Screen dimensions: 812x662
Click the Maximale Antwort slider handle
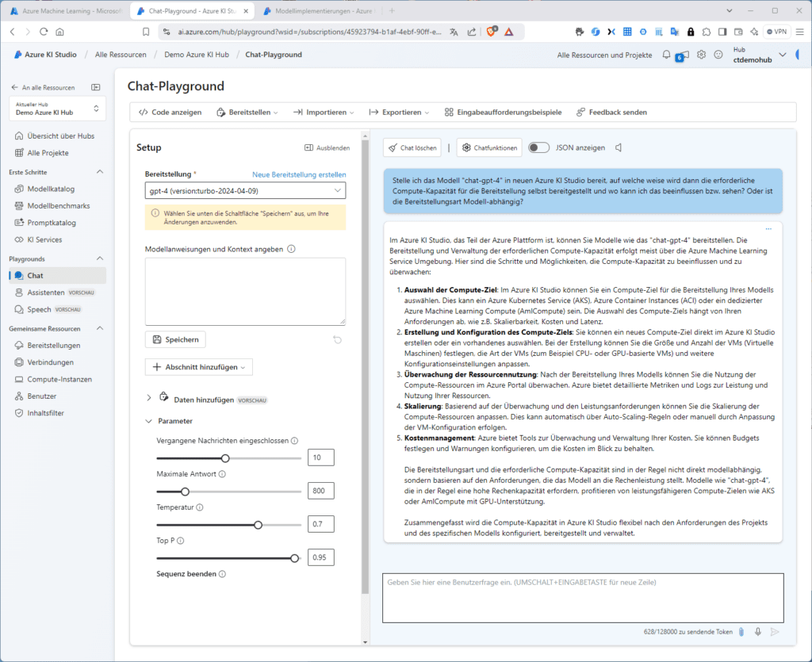[185, 492]
